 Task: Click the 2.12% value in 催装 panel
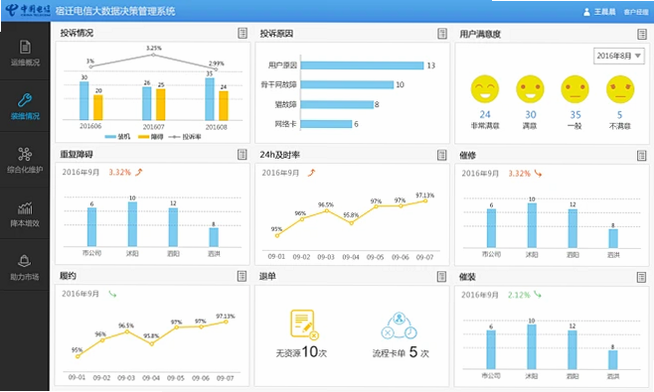pos(519,295)
